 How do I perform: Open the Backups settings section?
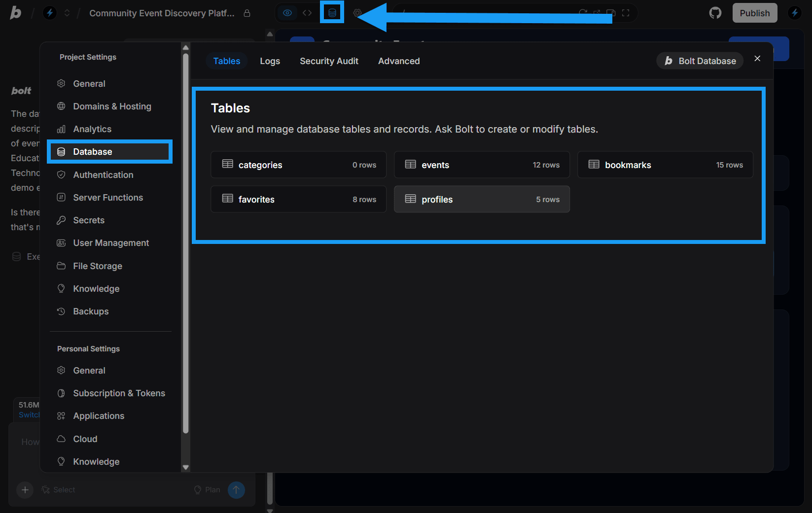click(91, 311)
